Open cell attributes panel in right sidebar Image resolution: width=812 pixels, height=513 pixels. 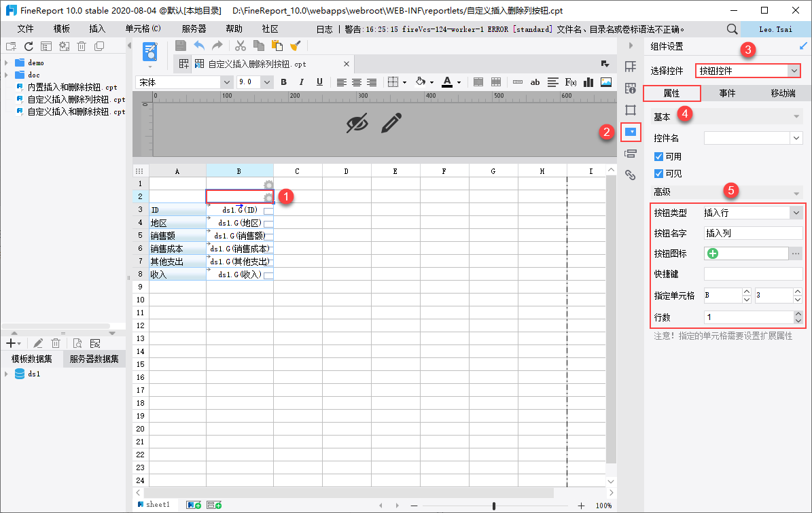[630, 88]
